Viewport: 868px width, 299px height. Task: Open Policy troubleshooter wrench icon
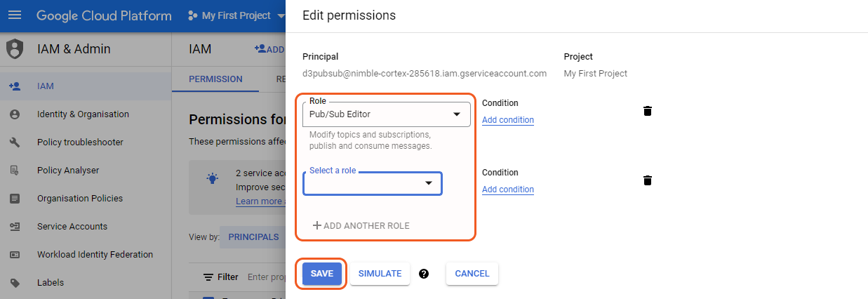pyautogui.click(x=15, y=142)
